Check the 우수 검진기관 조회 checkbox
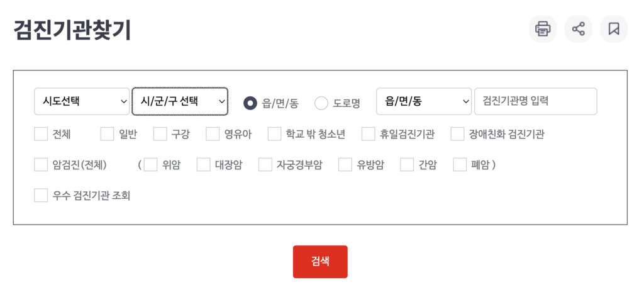This screenshot has height=297, width=644. coord(41,196)
